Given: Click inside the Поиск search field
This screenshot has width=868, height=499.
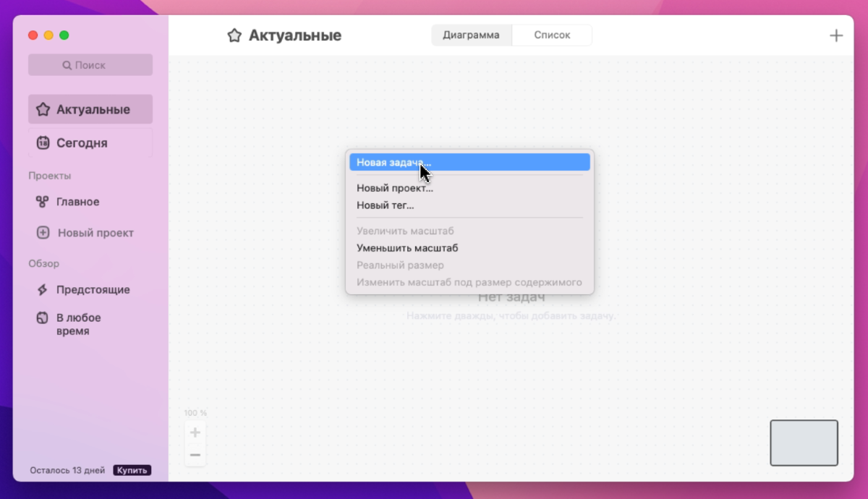Looking at the screenshot, I should pos(90,64).
